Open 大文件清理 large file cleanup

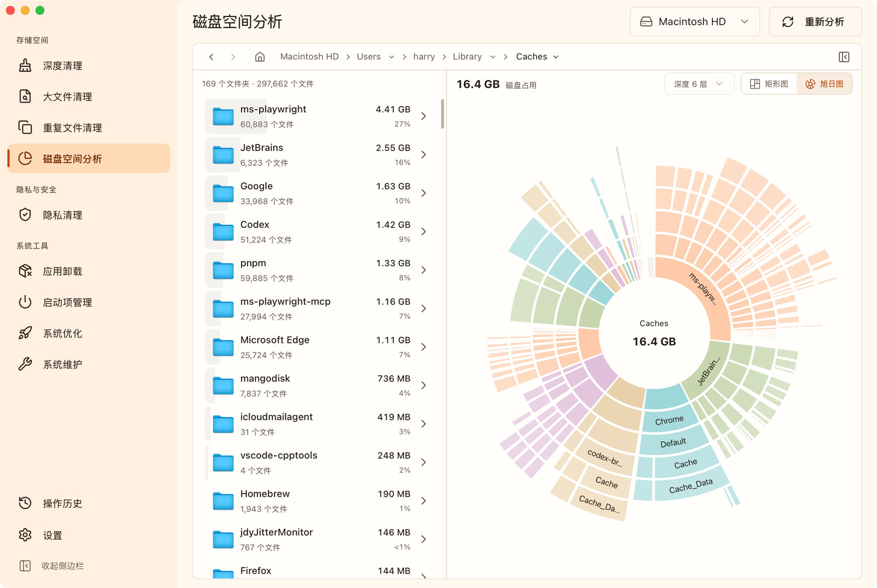tap(89, 97)
